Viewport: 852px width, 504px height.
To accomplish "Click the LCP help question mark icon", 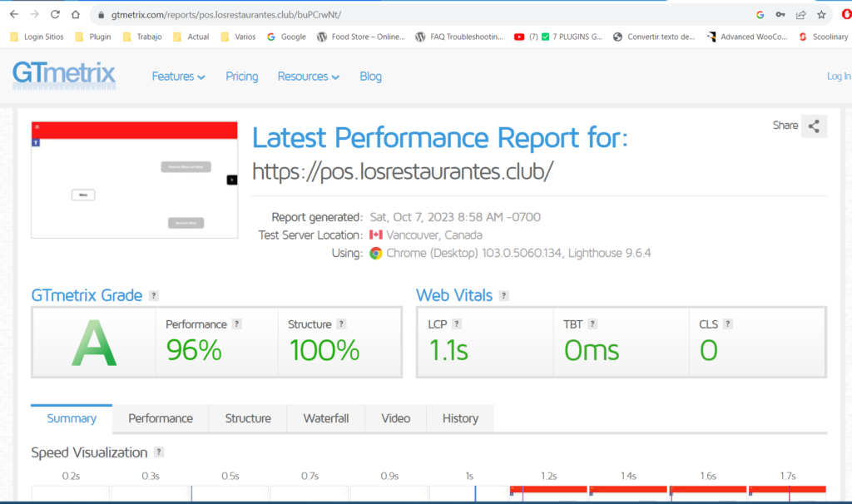I will pos(456,324).
